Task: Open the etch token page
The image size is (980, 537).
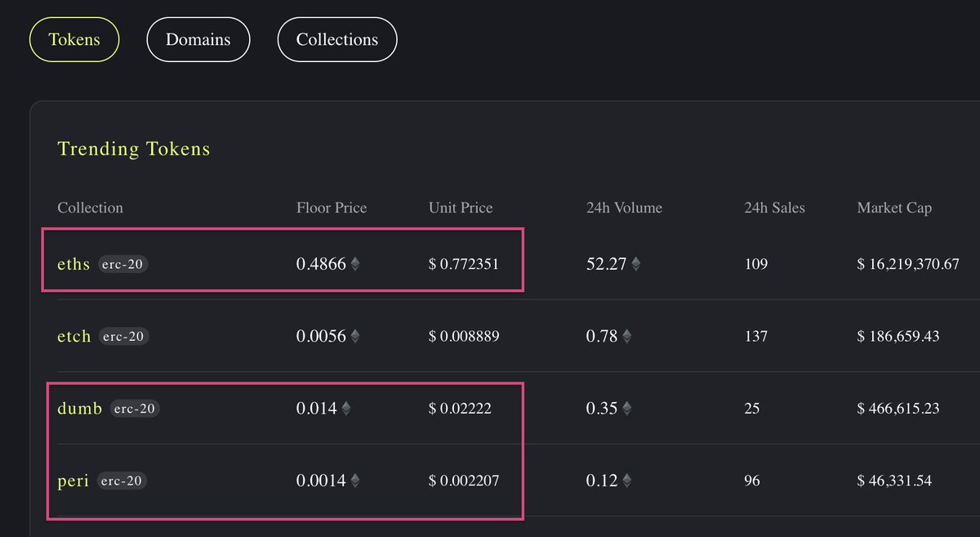Action: click(x=73, y=336)
